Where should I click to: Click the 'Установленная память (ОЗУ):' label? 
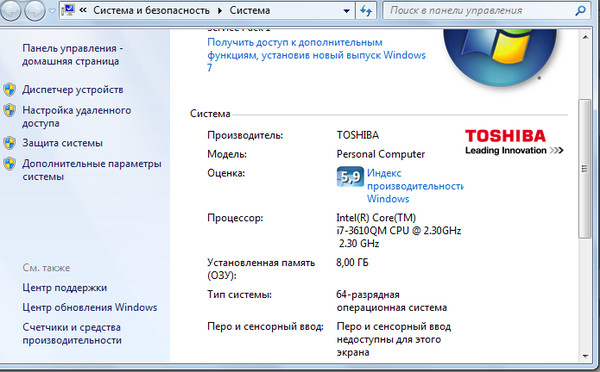pyautogui.click(x=261, y=269)
